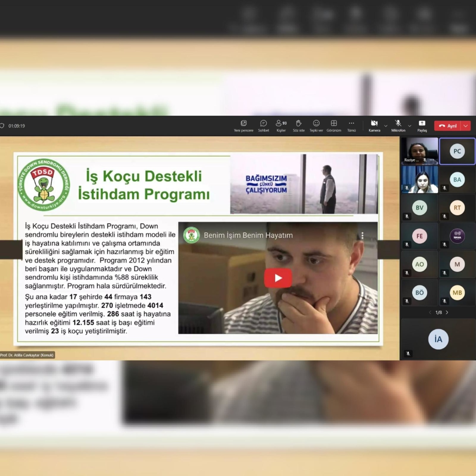Share screen with Paylaş
Screen dimensions: 476x476
(x=422, y=126)
